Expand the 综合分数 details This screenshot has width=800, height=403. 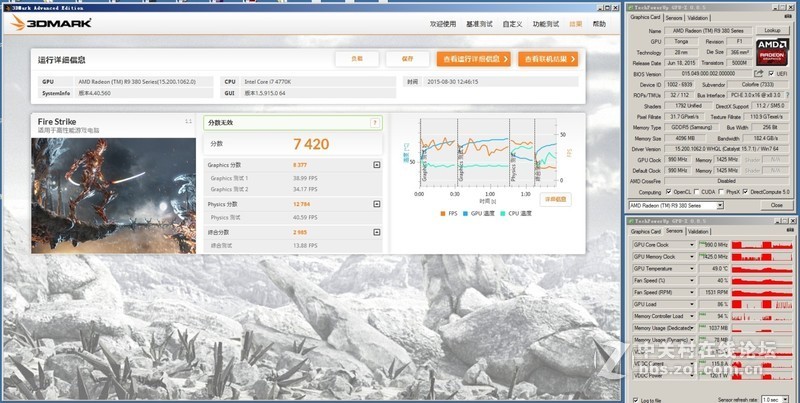(x=377, y=232)
